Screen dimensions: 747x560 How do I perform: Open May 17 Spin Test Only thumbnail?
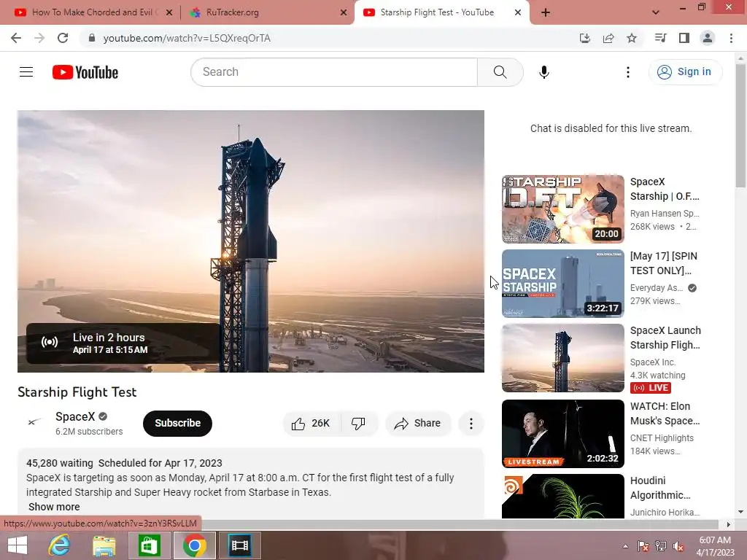click(x=562, y=284)
